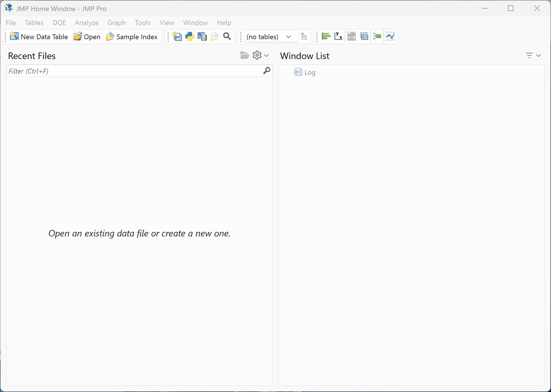
Task: Open Recent Files gear settings dropdown
Action: click(260, 55)
